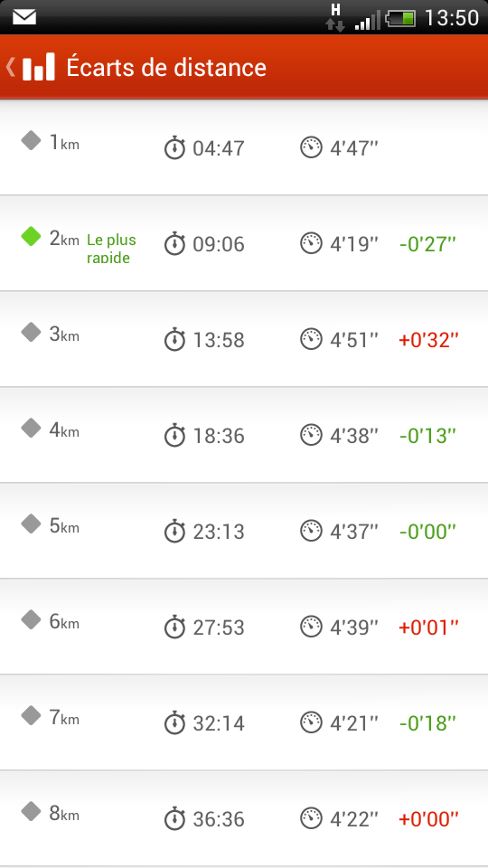Open the bar chart icon beside Écarts de distance
Screen dimensions: 488x868
coord(39,67)
